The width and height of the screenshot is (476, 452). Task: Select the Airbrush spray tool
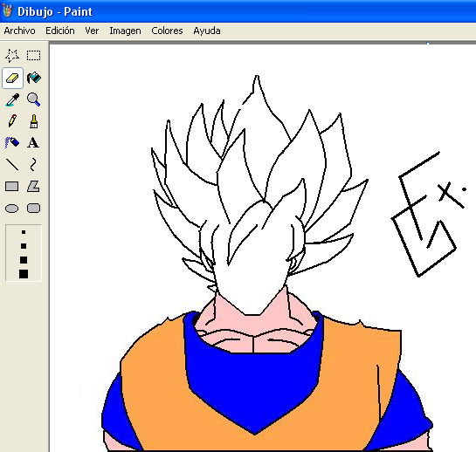(x=12, y=143)
